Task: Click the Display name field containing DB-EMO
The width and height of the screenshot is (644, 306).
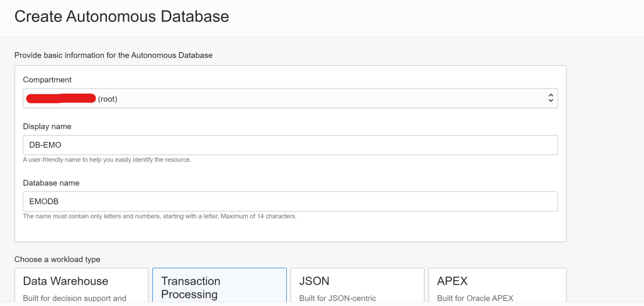Action: click(289, 145)
